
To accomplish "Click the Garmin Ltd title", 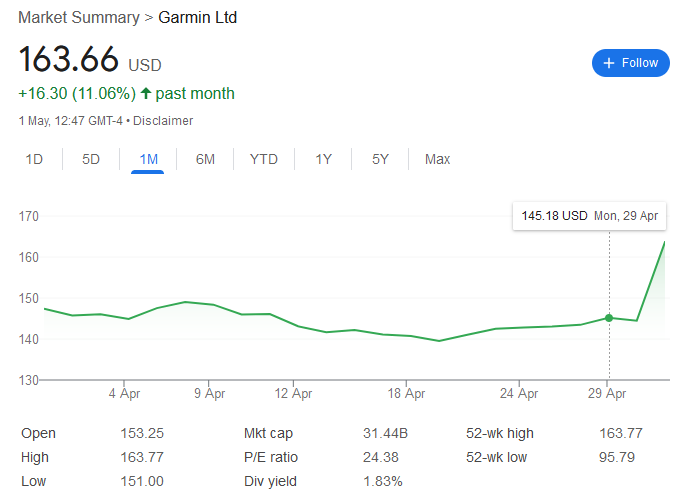I will tap(197, 18).
